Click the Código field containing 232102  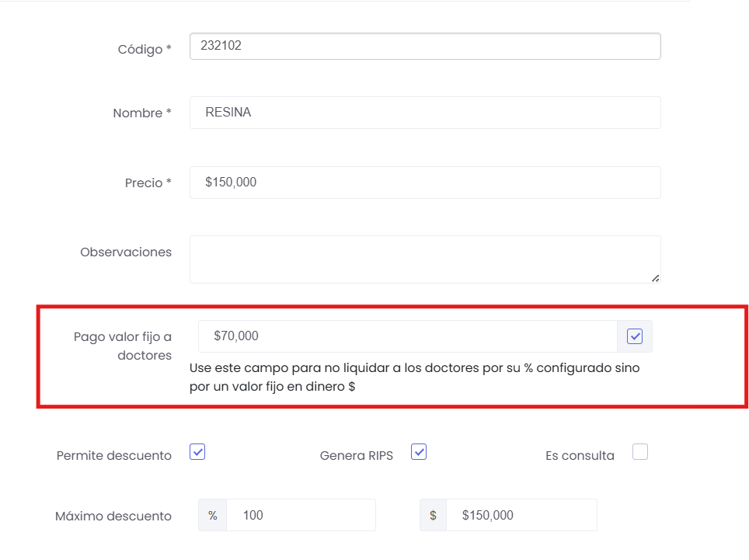coord(424,46)
